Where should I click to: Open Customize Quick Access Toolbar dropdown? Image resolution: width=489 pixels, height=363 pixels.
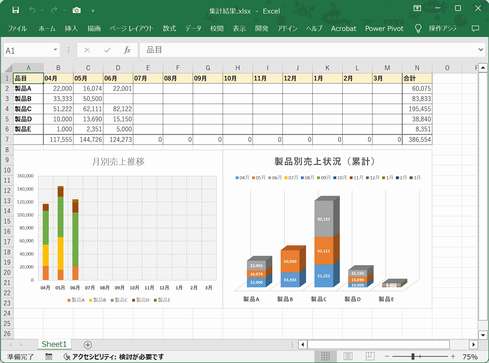[x=93, y=11]
